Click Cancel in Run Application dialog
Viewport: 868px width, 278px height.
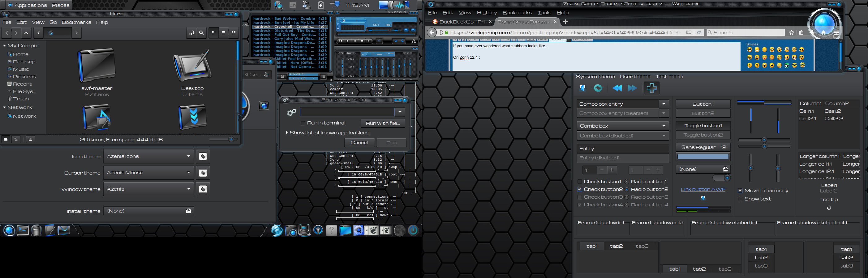tap(359, 143)
